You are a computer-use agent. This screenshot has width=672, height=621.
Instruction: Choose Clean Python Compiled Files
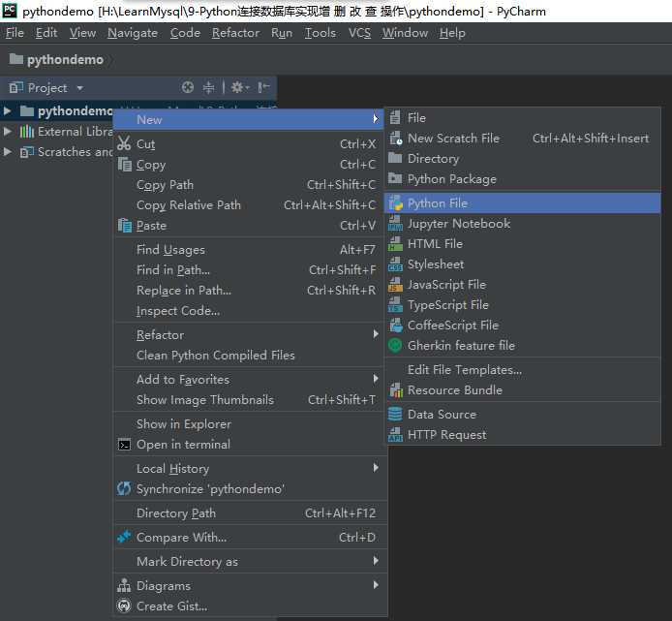coord(250,356)
